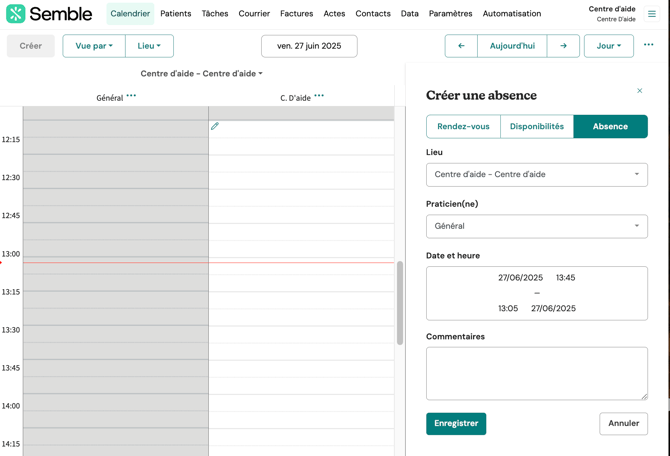Open options dots next to C. D'aide column
The height and width of the screenshot is (456, 670).
pyautogui.click(x=319, y=97)
